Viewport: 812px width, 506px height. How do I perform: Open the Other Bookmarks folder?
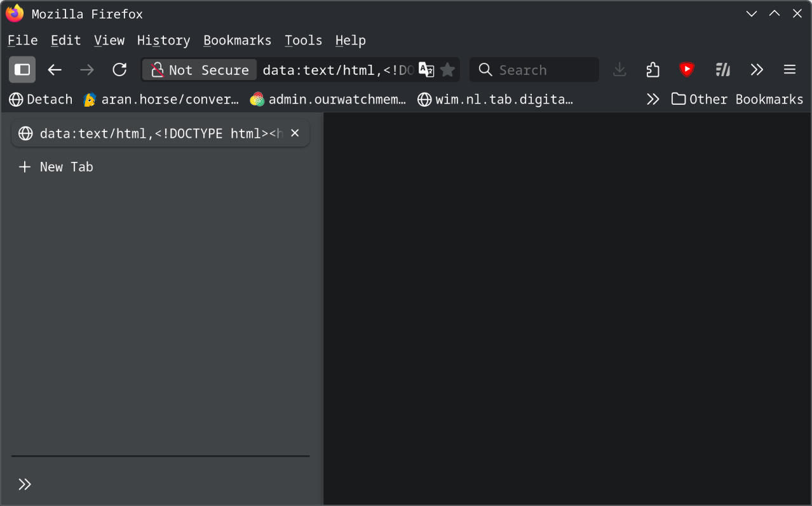(x=737, y=99)
